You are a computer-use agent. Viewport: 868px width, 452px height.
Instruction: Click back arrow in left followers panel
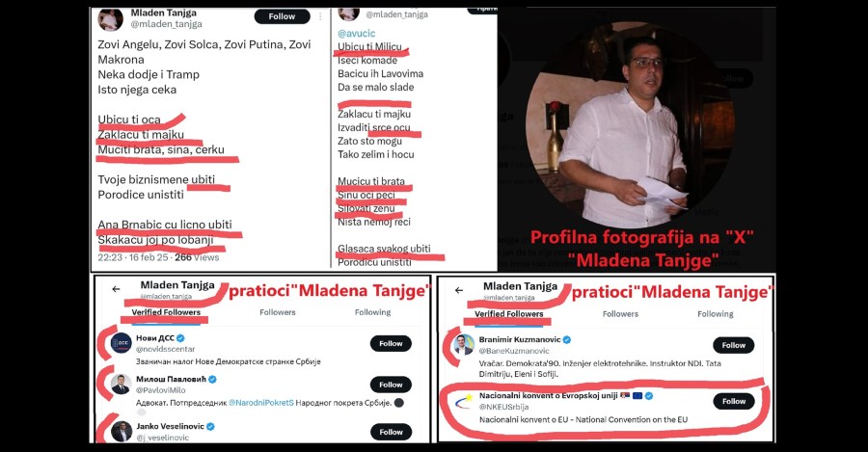(116, 288)
